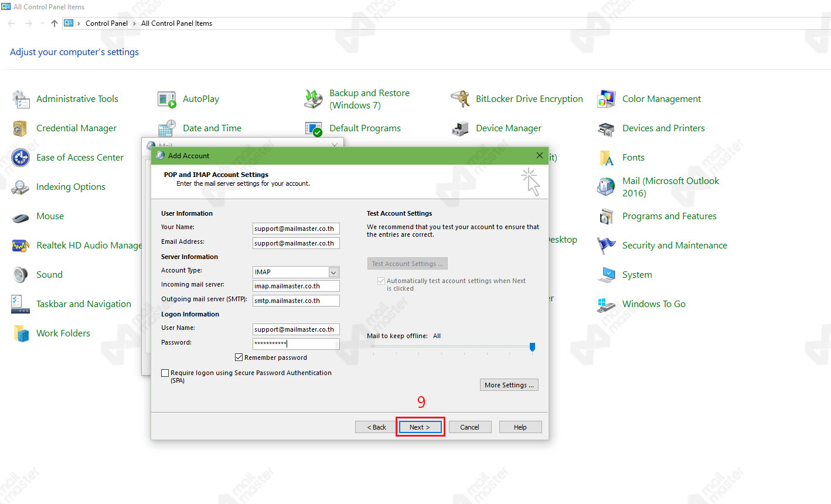Open the Account Type dropdown
Image resolution: width=831 pixels, height=504 pixels.
pyautogui.click(x=333, y=272)
